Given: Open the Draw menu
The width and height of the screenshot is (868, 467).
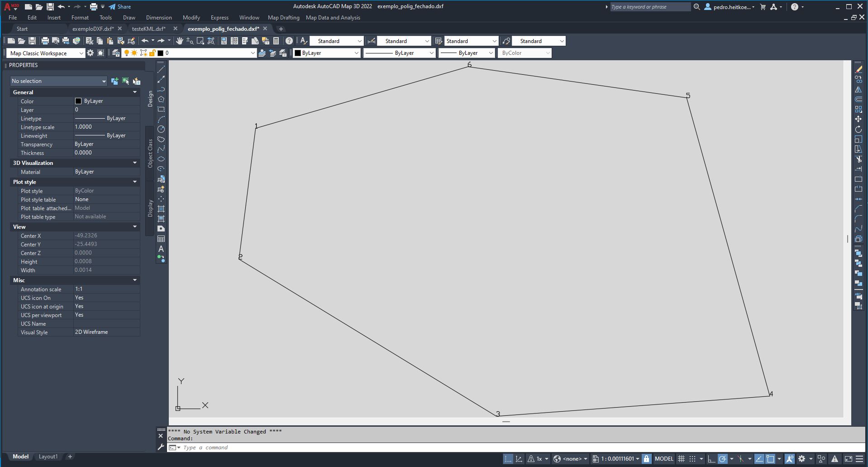Looking at the screenshot, I should coord(129,18).
